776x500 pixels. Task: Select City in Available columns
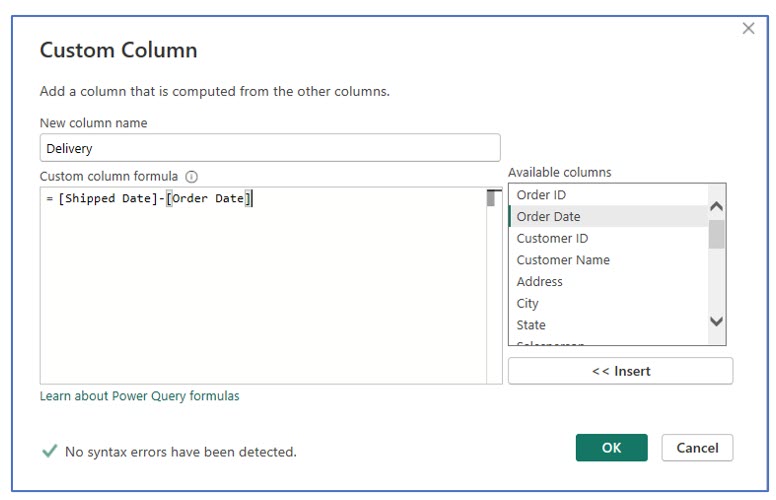tap(608, 303)
